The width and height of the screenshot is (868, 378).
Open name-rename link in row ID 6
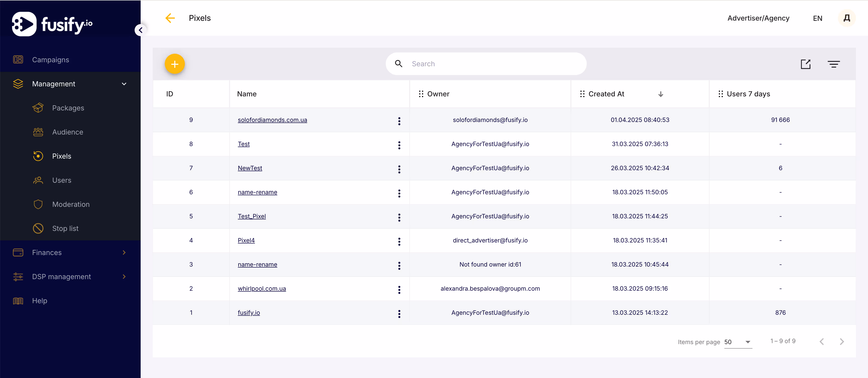257,192
